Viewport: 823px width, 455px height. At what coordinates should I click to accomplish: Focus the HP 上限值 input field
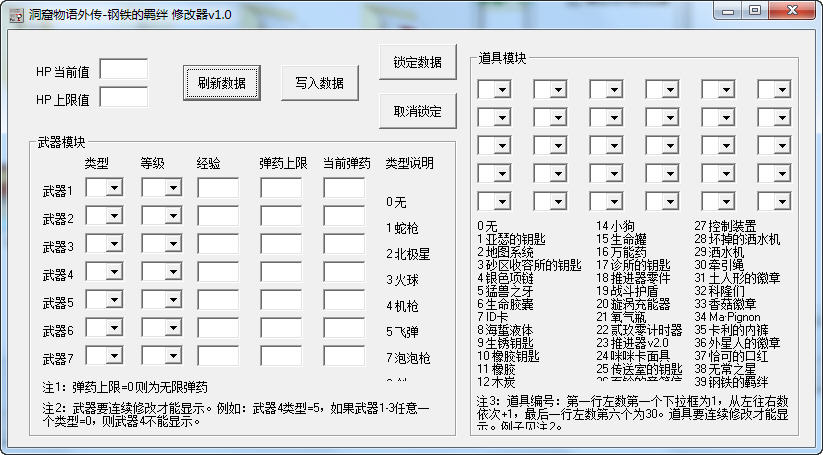click(x=124, y=97)
